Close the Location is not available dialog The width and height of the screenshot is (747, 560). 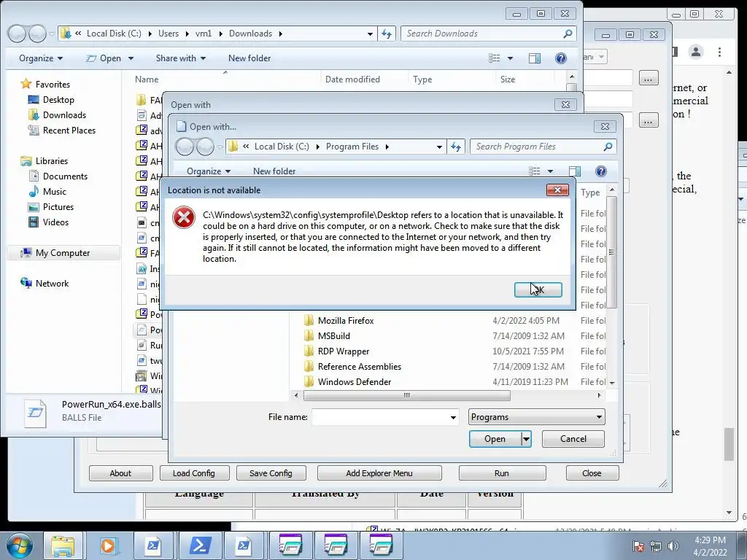[557, 190]
